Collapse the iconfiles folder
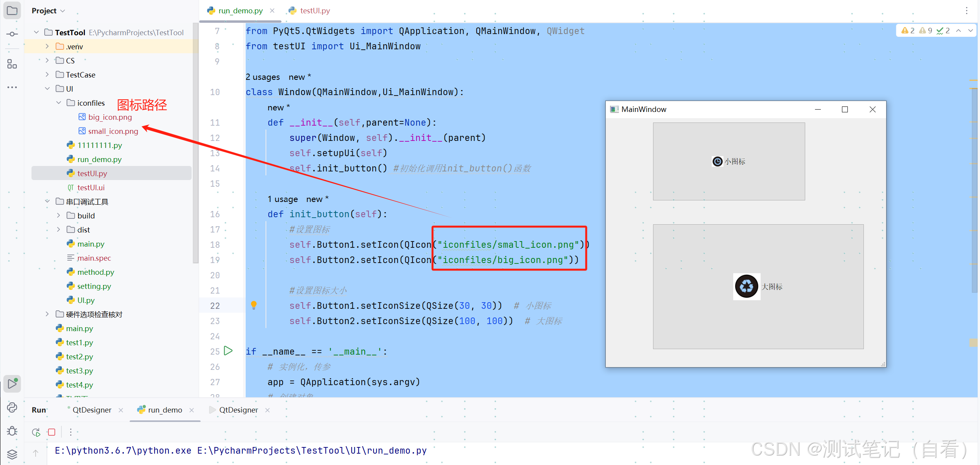980x465 pixels. click(59, 103)
